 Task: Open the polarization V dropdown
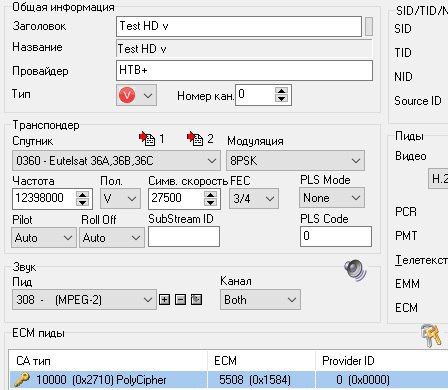click(x=120, y=199)
